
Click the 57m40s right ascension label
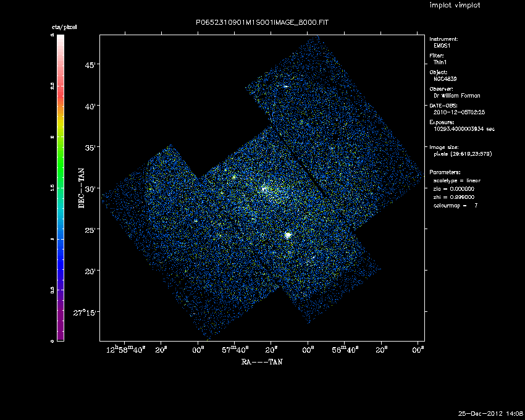pos(235,350)
